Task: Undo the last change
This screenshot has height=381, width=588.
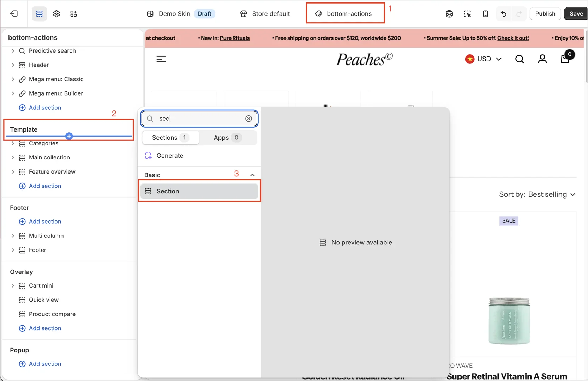Action: [x=503, y=14]
